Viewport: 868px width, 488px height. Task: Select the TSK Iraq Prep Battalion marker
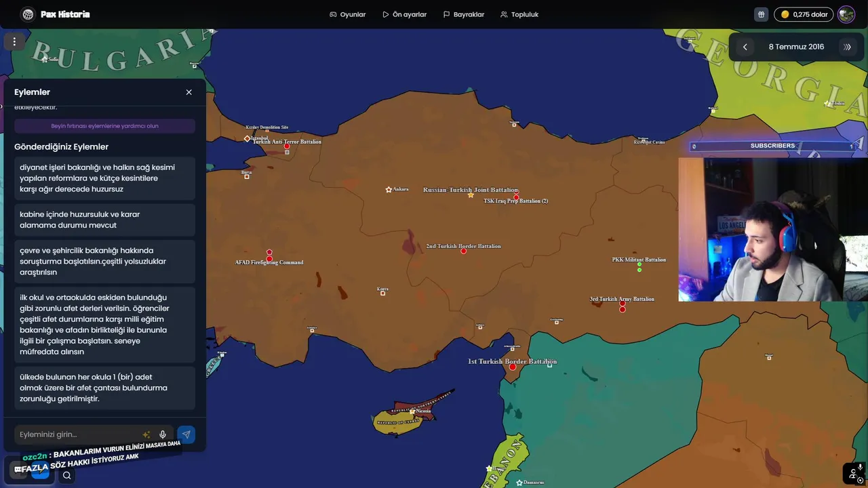coord(516,197)
